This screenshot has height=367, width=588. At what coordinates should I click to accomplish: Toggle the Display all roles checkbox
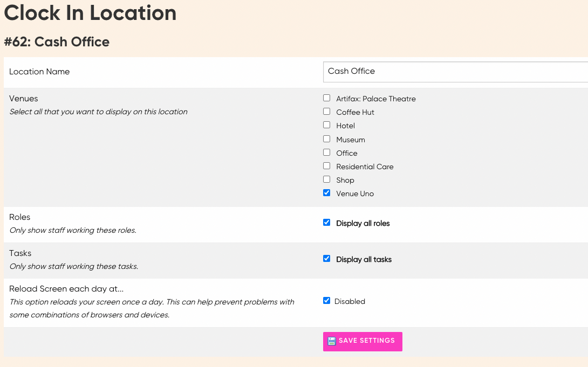326,223
